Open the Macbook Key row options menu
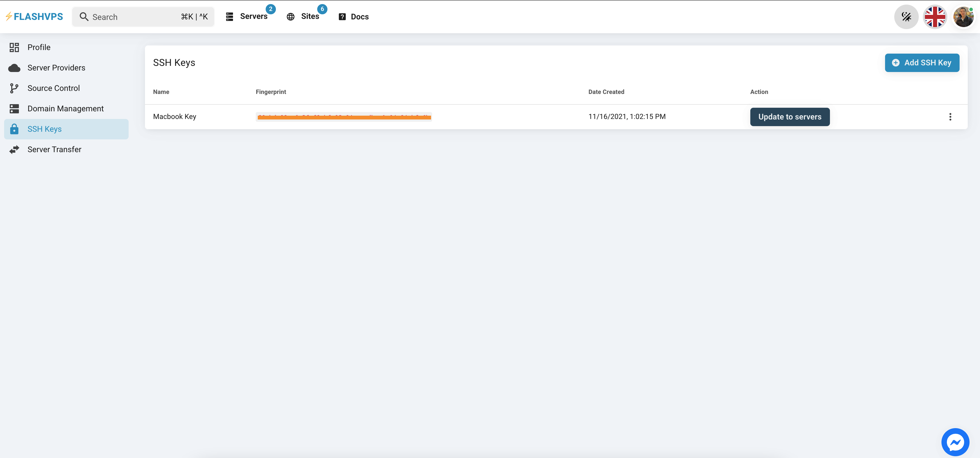Screen dimensions: 980x458 (x=950, y=116)
